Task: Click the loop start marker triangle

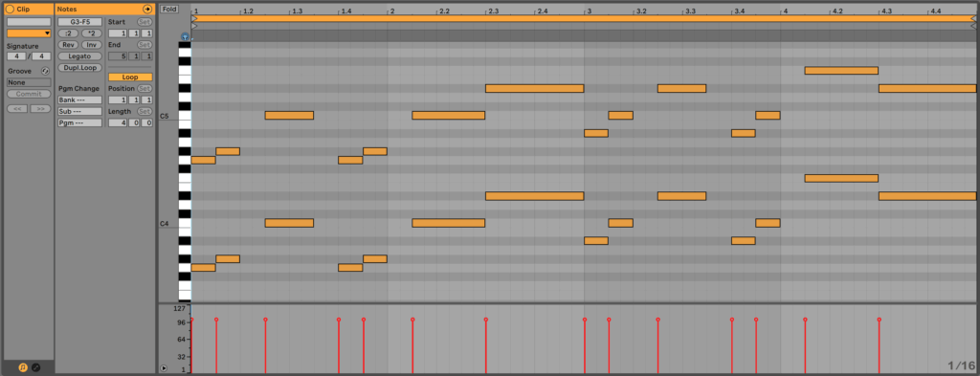Action: pos(194,19)
